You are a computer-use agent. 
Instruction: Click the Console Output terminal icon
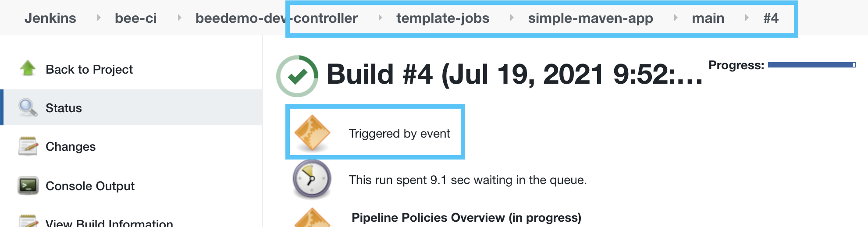point(28,185)
